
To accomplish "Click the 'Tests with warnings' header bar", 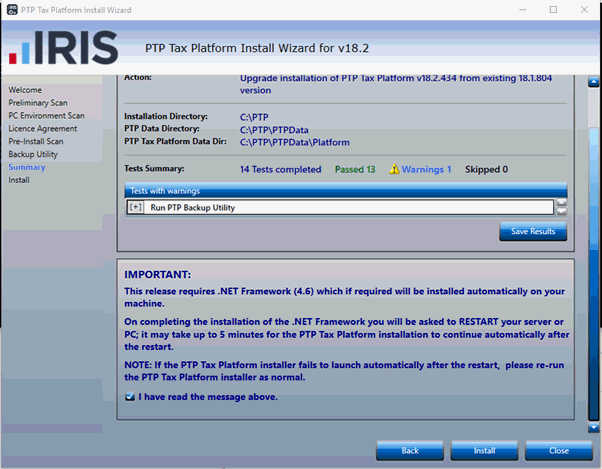I will 346,190.
